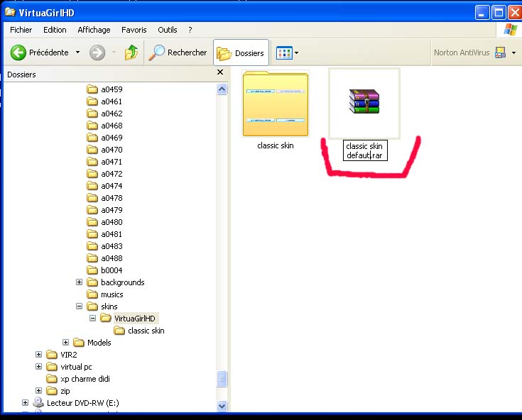Select the skins folder in tree
Viewport: 522px width, 420px height.
(x=102, y=306)
